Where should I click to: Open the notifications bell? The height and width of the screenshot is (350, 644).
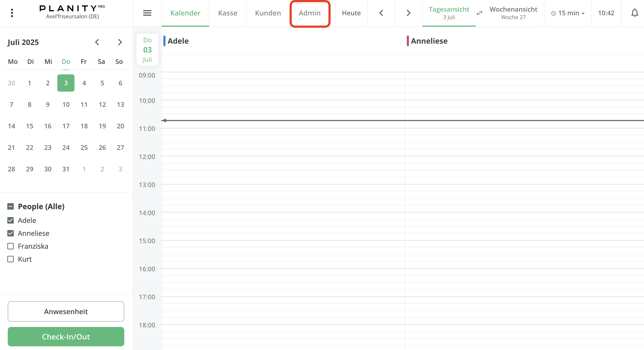click(x=634, y=13)
